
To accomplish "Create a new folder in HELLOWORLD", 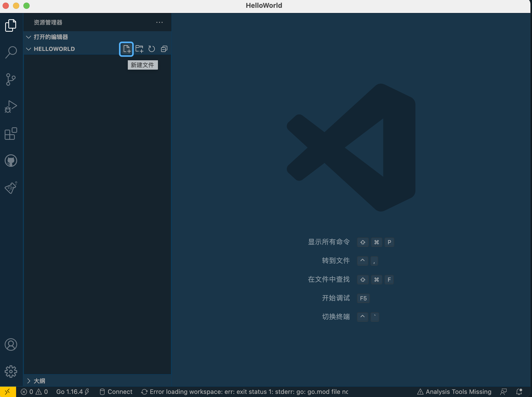I will click(139, 49).
